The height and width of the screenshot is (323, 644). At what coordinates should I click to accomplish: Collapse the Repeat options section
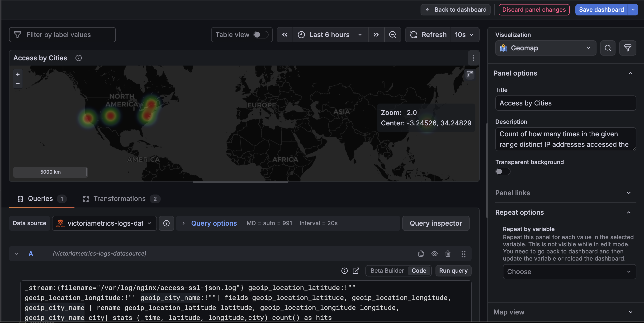629,213
